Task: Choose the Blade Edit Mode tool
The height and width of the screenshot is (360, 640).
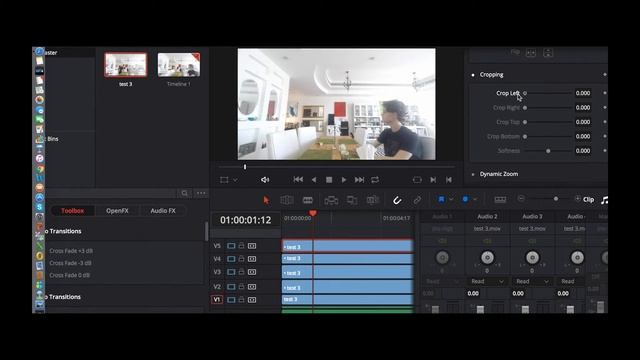Action: coord(308,200)
